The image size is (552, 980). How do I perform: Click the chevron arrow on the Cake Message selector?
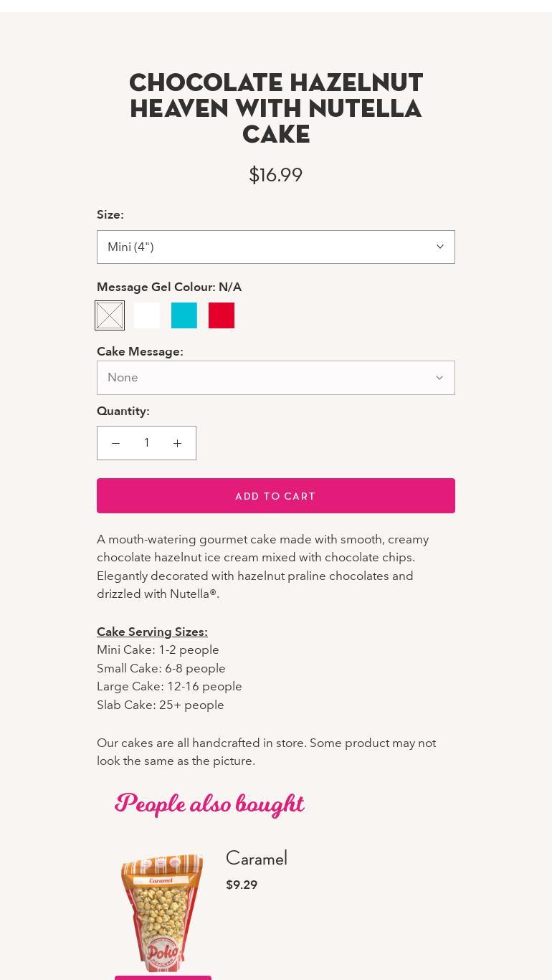click(x=439, y=378)
